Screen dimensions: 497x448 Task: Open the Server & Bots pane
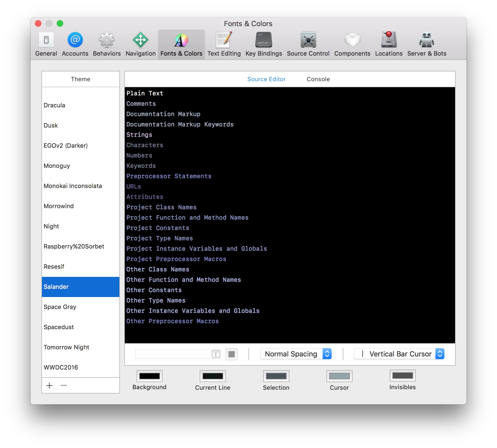[427, 44]
